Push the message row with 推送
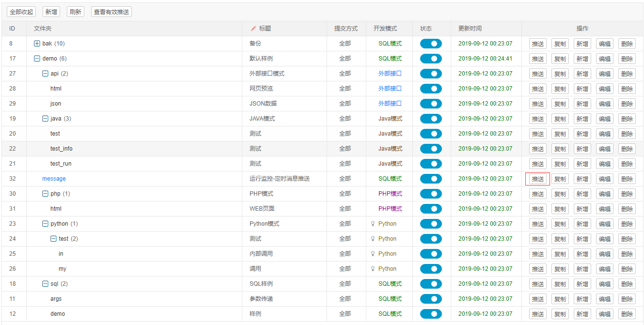 [538, 179]
